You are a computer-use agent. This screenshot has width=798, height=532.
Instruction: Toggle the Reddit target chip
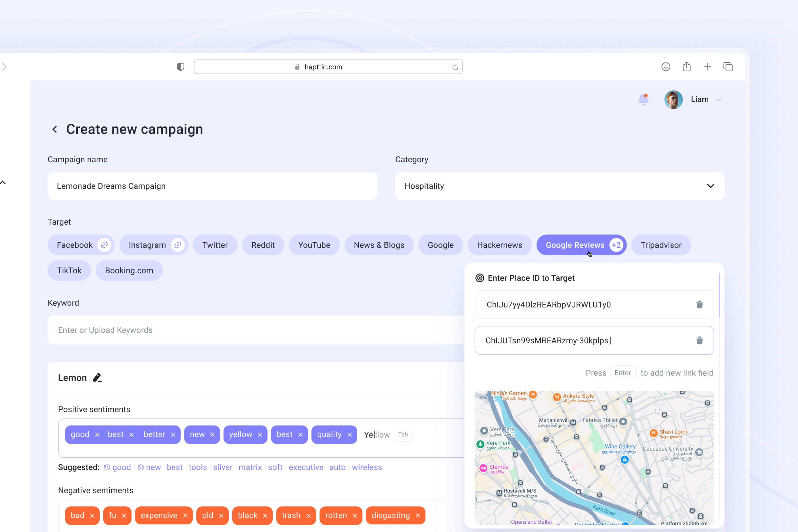[x=263, y=245]
